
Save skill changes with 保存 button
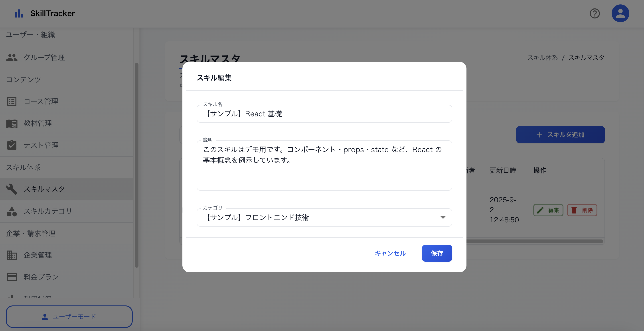[437, 253]
